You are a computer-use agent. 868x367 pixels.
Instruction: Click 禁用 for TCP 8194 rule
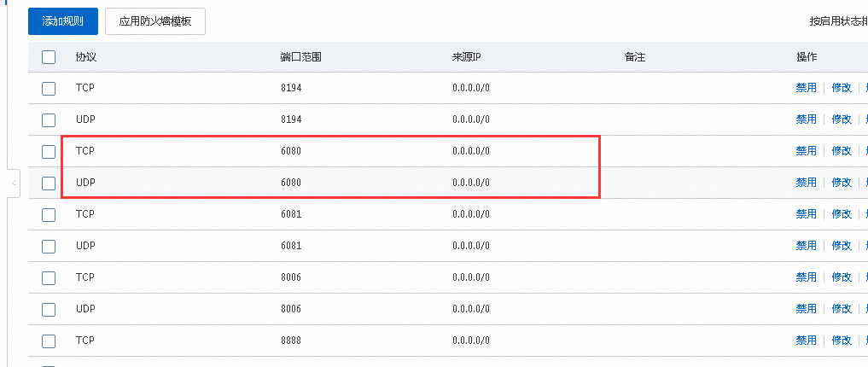point(806,88)
